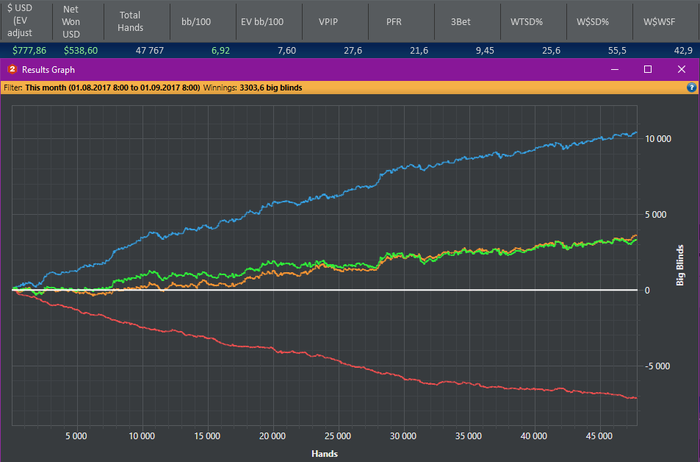The image size is (700, 462).
Task: Select the 27,6 VPIP value
Action: click(353, 50)
